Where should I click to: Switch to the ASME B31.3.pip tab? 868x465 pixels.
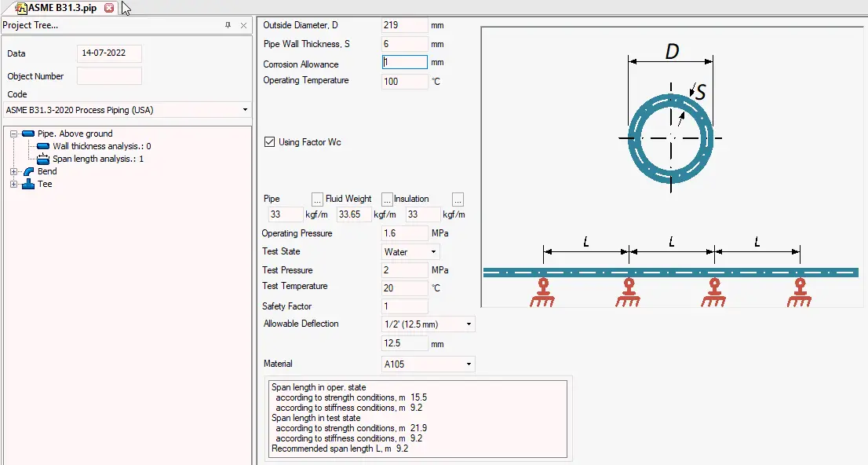pos(63,8)
